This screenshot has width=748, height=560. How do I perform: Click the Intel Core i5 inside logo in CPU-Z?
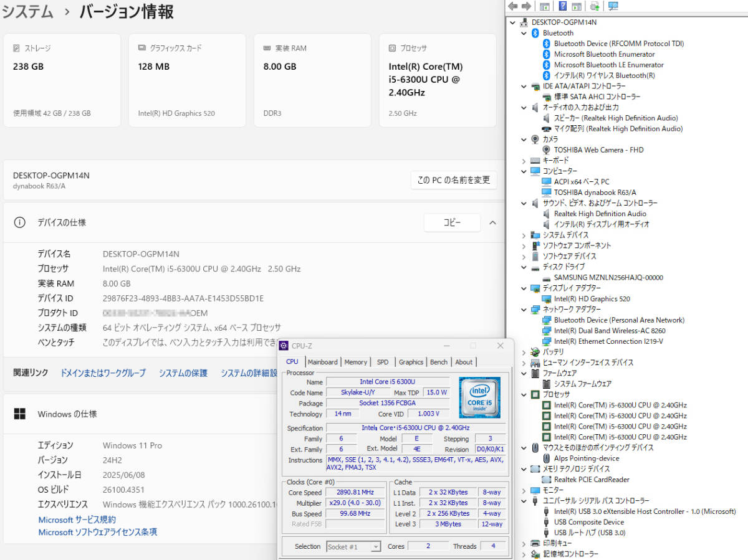[479, 398]
